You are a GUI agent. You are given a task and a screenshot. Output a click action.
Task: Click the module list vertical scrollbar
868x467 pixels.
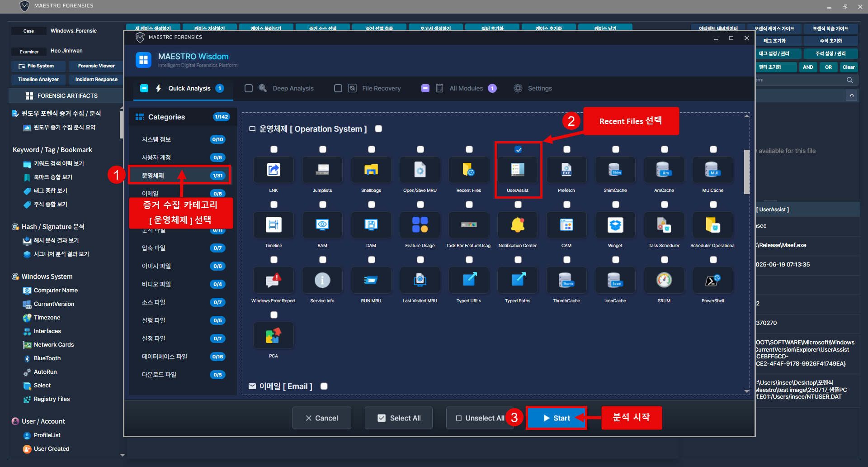coord(747,171)
